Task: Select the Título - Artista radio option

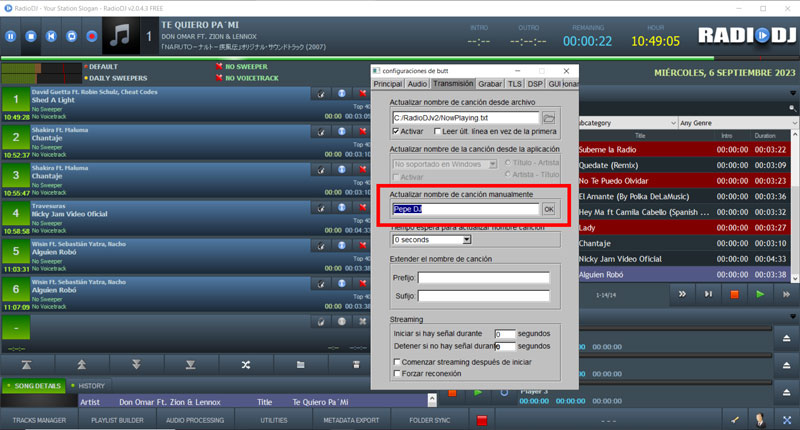Action: pos(508,163)
